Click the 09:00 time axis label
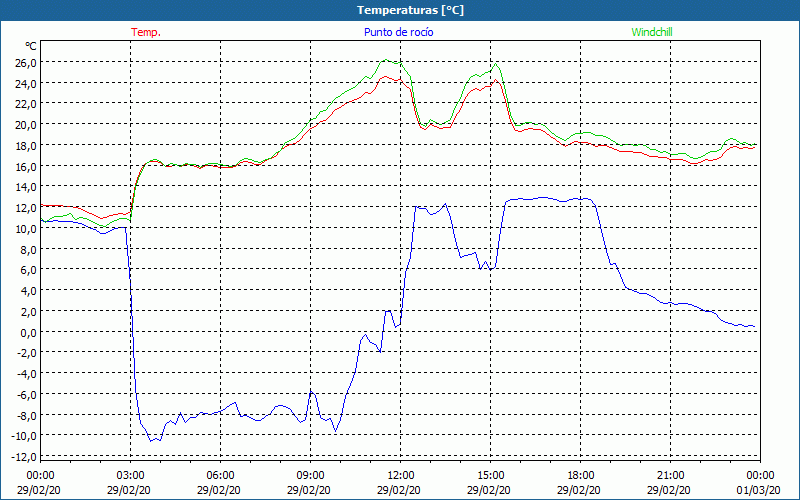This screenshot has width=800, height=500. point(311,476)
